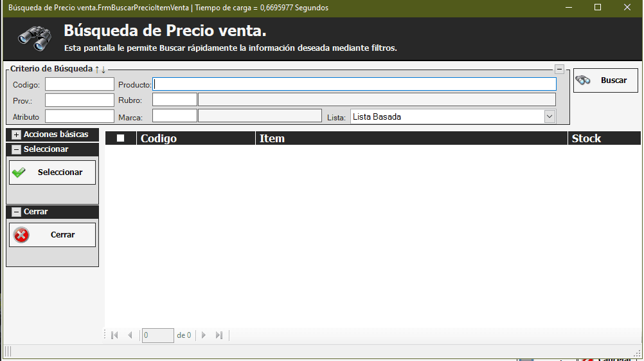Click the red X Cerrar button
Viewport: 644px width, 361px height.
[52, 235]
